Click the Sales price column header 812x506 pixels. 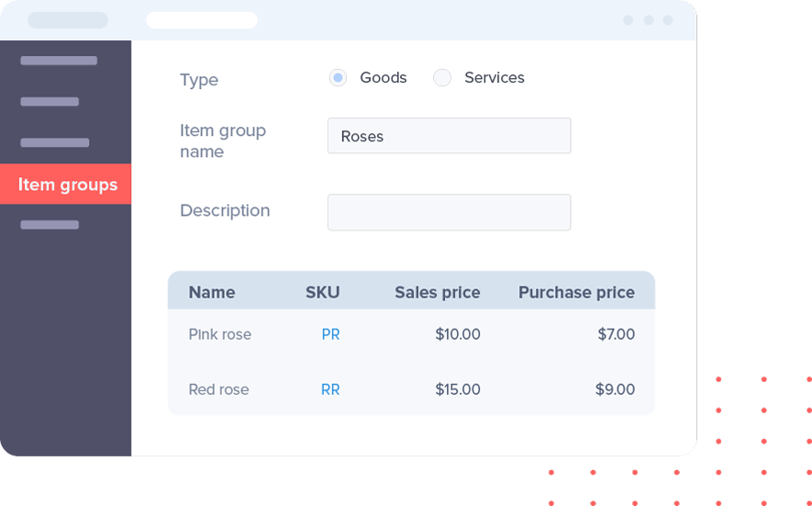point(438,293)
